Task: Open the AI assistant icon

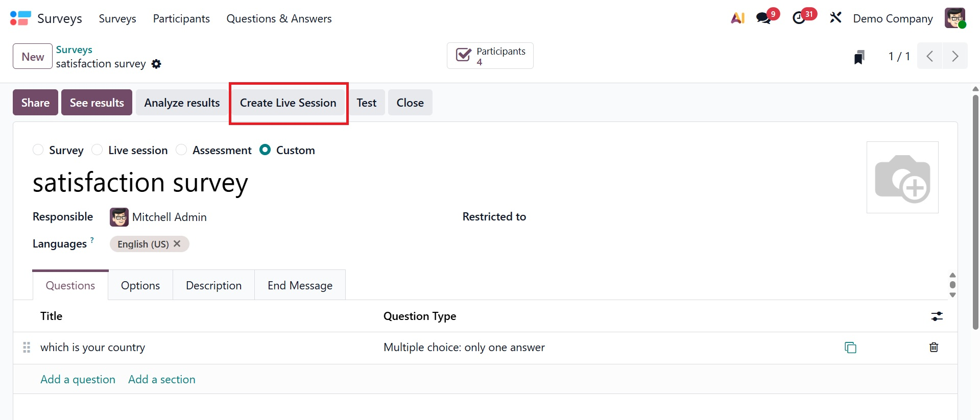Action: [737, 18]
